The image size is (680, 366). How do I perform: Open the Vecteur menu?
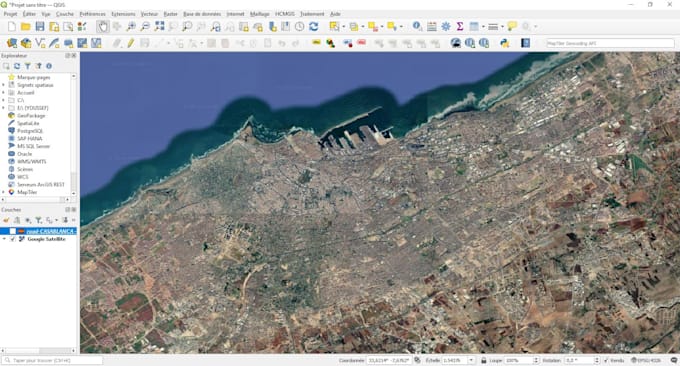[x=149, y=14]
